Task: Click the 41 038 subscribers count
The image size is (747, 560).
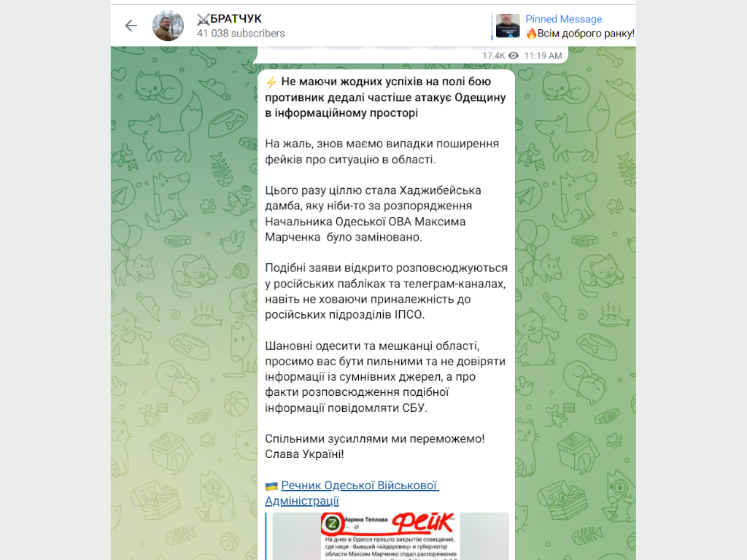Action: point(241,34)
